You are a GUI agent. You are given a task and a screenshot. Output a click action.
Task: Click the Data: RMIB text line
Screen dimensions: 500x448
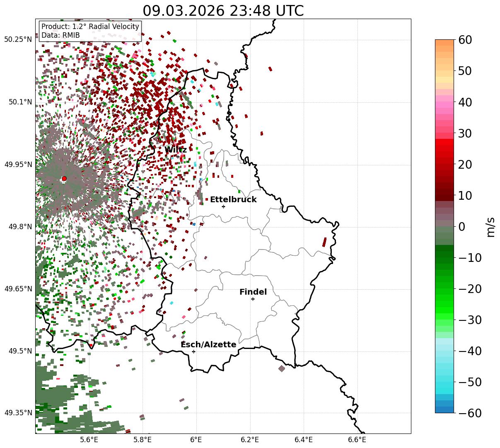(60, 35)
